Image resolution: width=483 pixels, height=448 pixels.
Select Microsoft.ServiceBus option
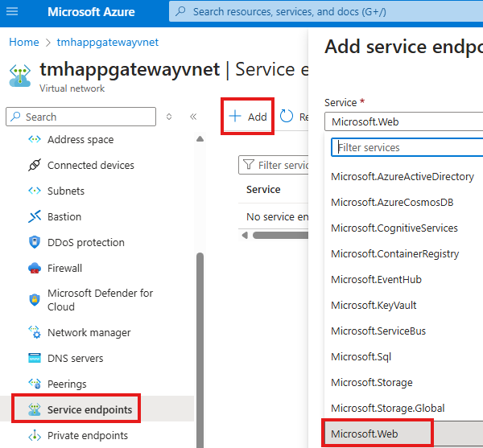click(x=378, y=331)
